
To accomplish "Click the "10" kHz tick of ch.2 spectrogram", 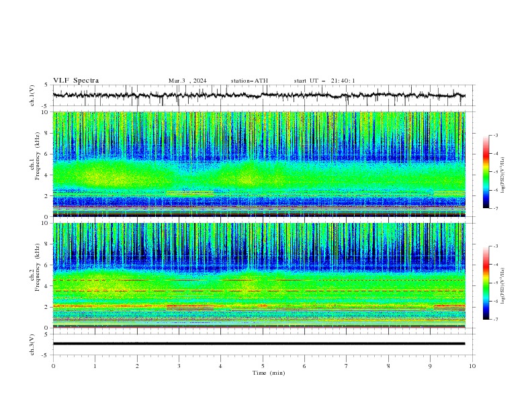I will [46, 224].
